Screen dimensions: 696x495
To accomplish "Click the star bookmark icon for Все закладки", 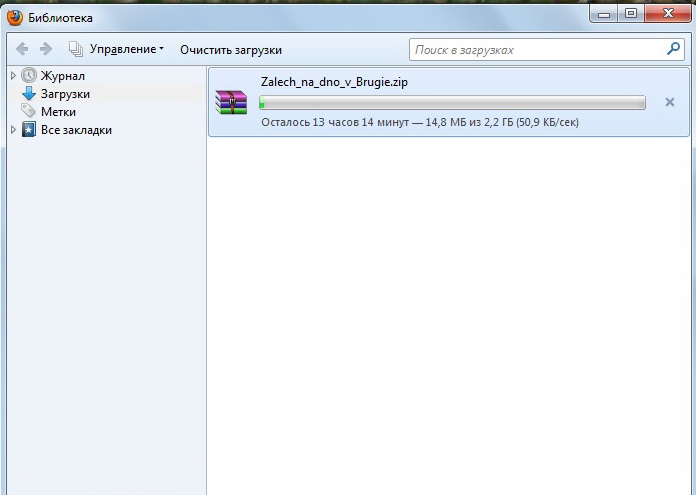I will click(29, 130).
